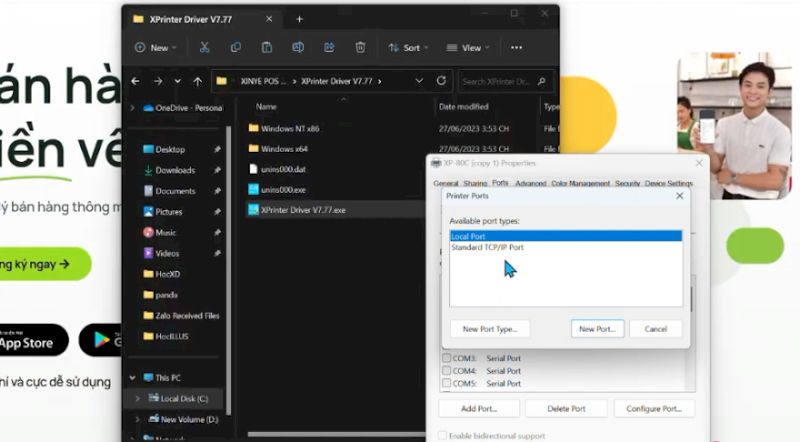800x442 pixels.
Task: Open the Sort dropdown menu
Action: pyautogui.click(x=405, y=47)
